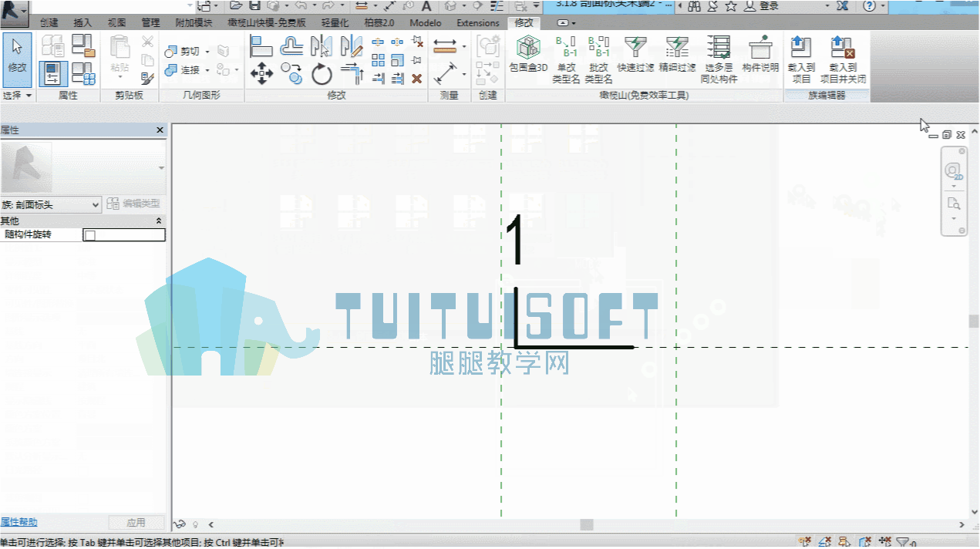This screenshot has height=549, width=980.
Task: Click the vertical scrollbar thumb of the drawing view
Action: click(x=974, y=321)
